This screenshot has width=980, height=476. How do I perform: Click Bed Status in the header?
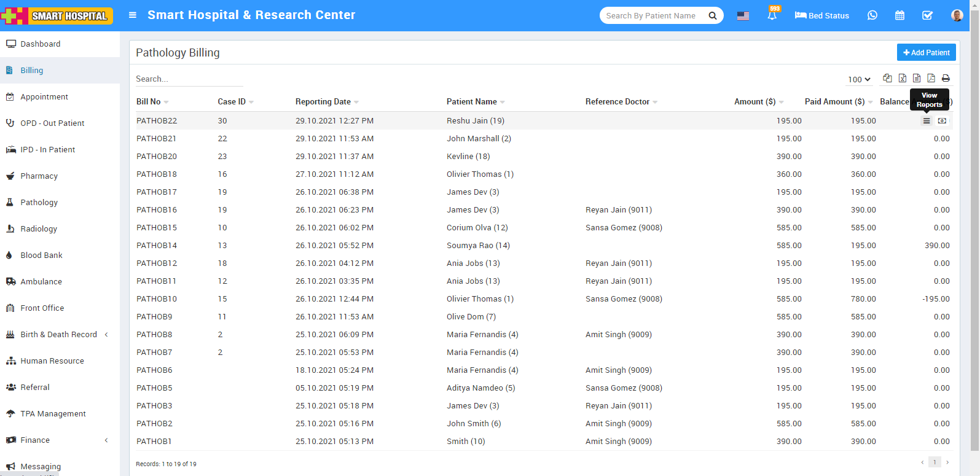[x=821, y=15]
